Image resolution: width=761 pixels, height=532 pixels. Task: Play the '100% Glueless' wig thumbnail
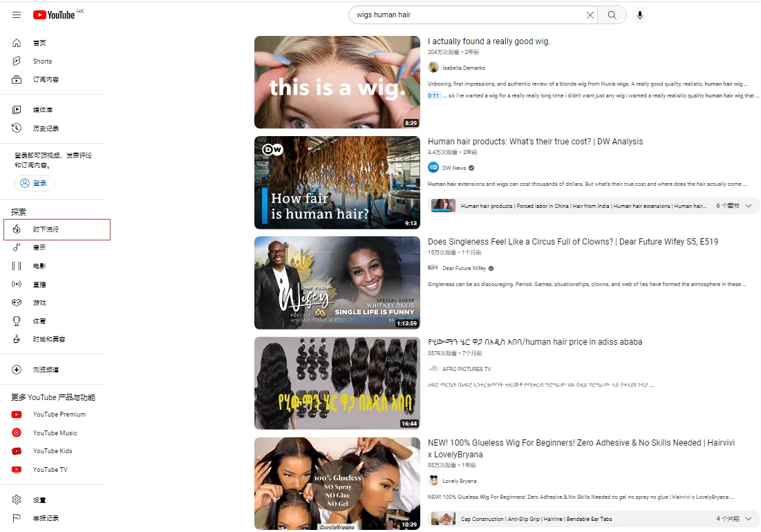coord(337,484)
